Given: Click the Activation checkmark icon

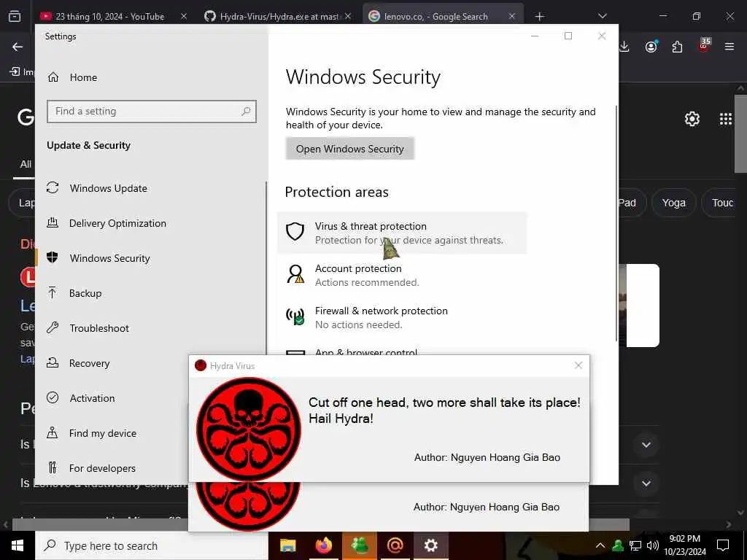Looking at the screenshot, I should coord(53,397).
